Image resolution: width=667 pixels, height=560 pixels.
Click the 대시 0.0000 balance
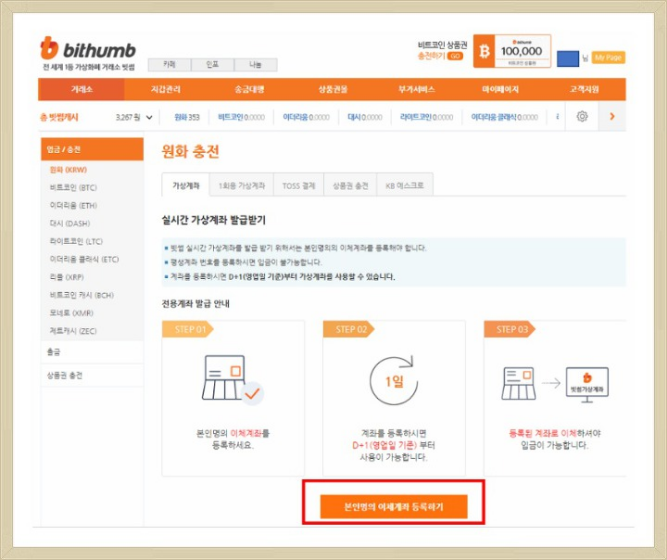tap(365, 117)
